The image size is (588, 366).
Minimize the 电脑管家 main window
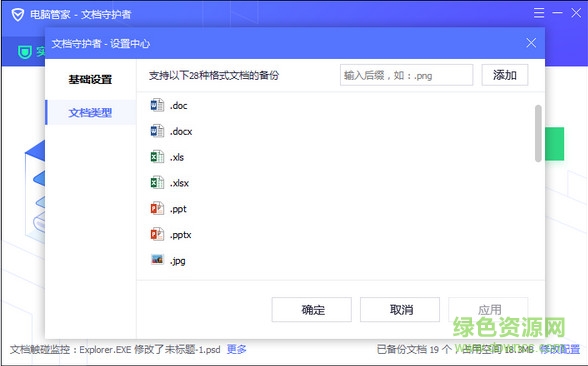point(557,13)
